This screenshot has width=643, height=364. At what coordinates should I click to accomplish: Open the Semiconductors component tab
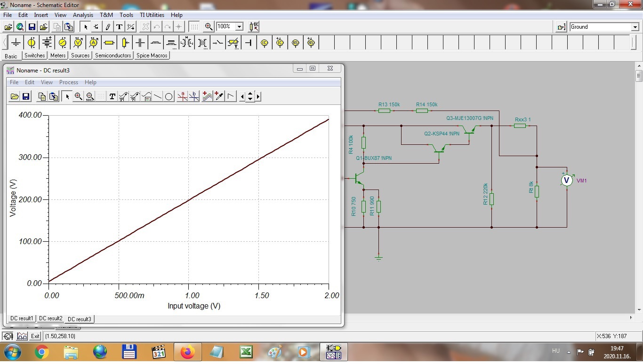[113, 55]
